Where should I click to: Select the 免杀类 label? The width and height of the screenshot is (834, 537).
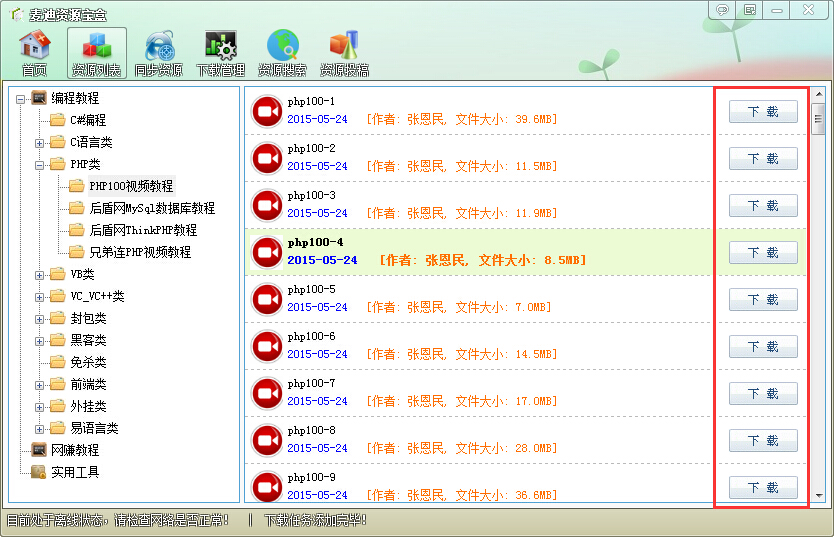(88, 362)
